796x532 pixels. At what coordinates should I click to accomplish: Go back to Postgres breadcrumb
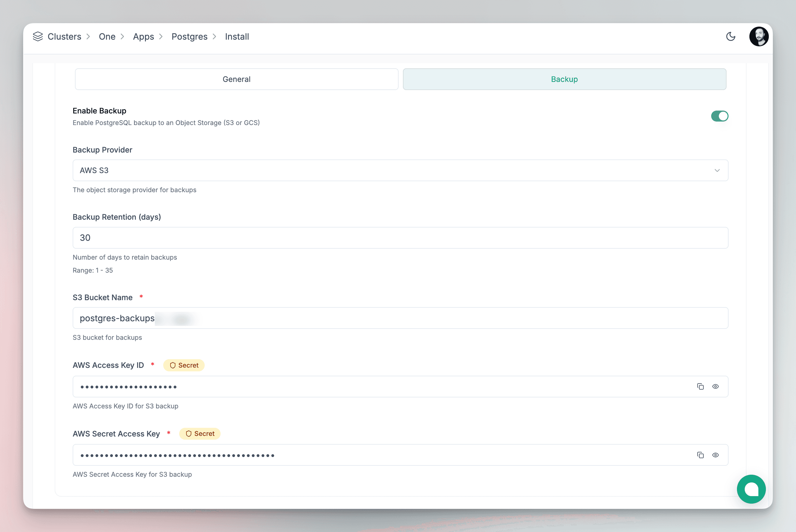[x=189, y=36]
